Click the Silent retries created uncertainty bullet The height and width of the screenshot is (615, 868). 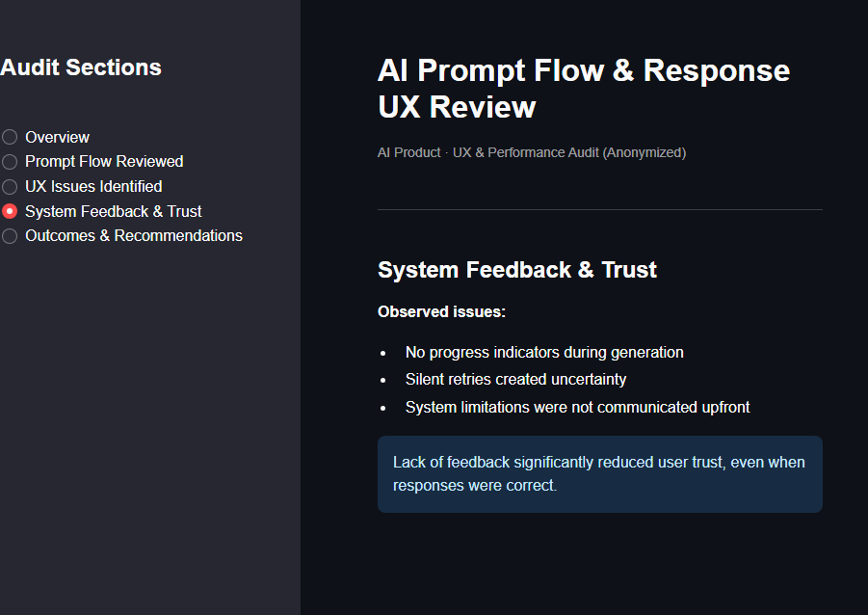pos(515,380)
